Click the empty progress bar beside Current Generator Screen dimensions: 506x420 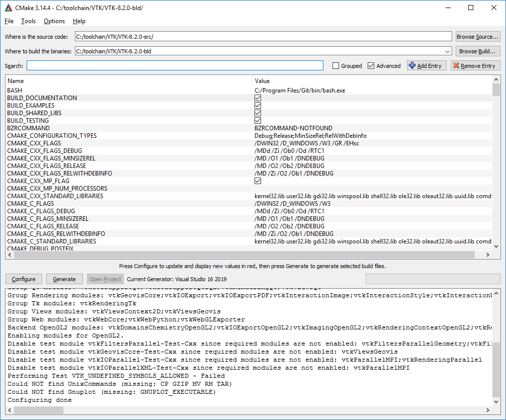(433, 279)
